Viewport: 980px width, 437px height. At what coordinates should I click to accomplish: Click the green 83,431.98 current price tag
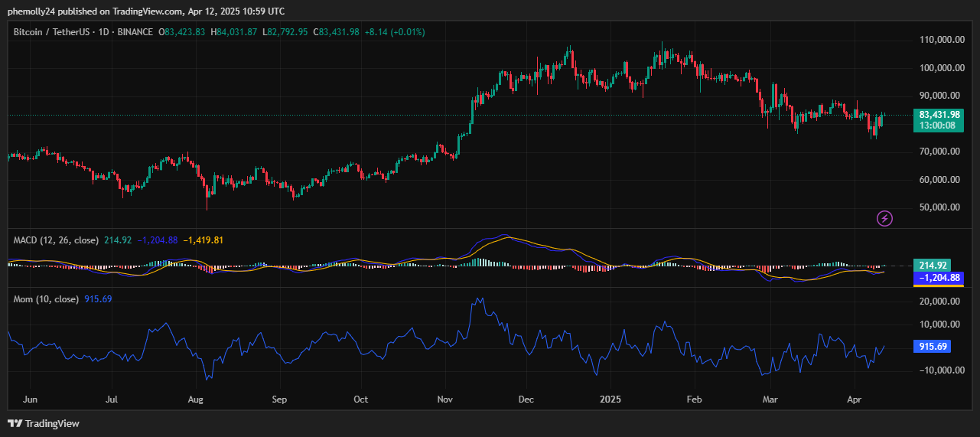click(x=939, y=115)
